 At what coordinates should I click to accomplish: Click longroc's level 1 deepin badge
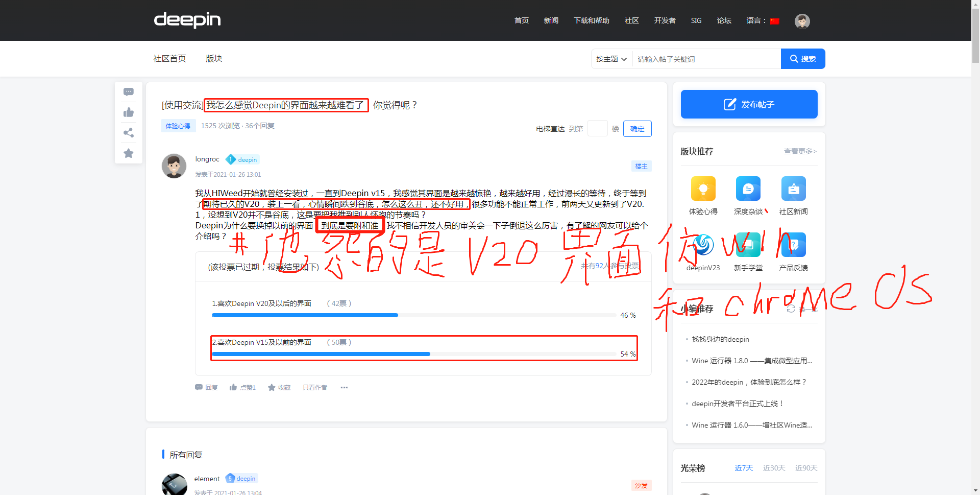click(x=242, y=159)
